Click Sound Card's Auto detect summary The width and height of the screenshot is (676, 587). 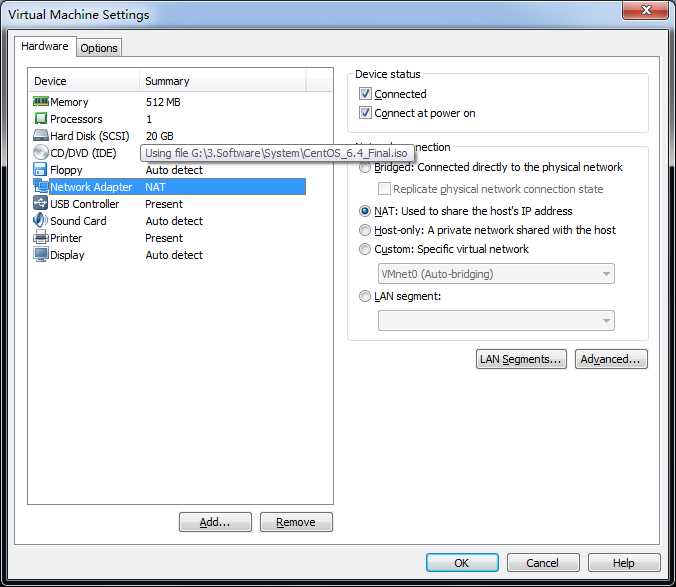(x=174, y=221)
